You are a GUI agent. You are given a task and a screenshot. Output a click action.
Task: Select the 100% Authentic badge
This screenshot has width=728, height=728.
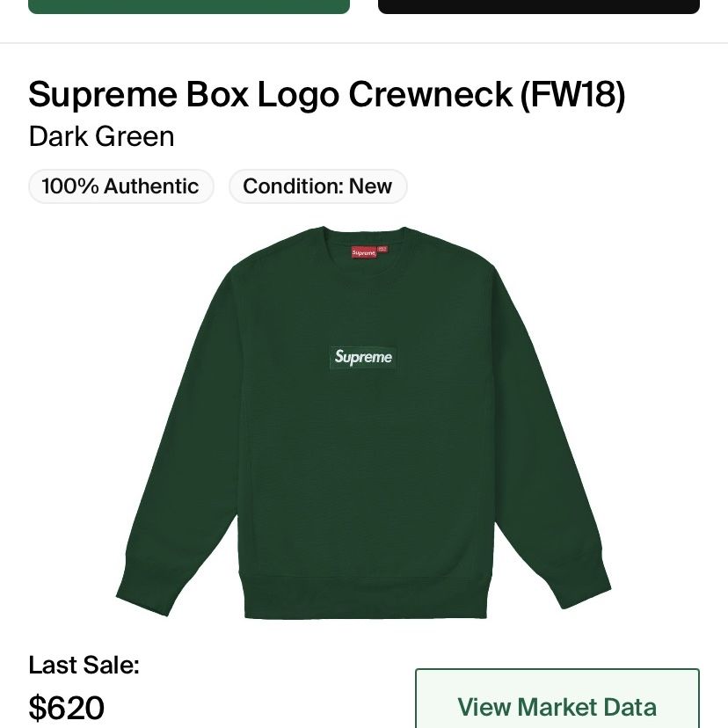(x=121, y=186)
